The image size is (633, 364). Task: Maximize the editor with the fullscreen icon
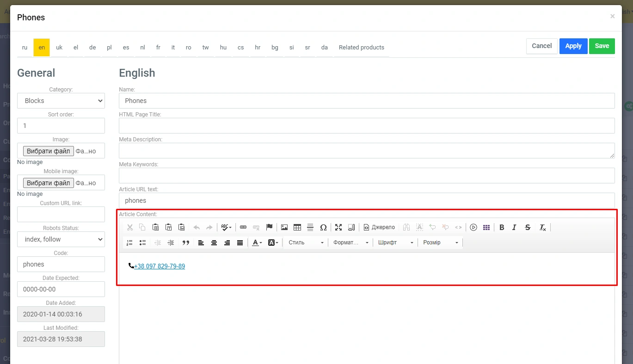pyautogui.click(x=338, y=227)
